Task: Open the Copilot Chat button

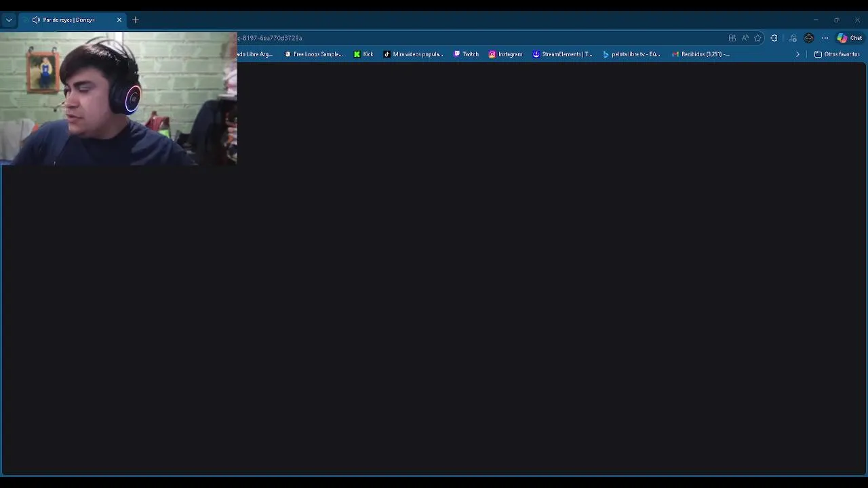Action: (x=850, y=38)
